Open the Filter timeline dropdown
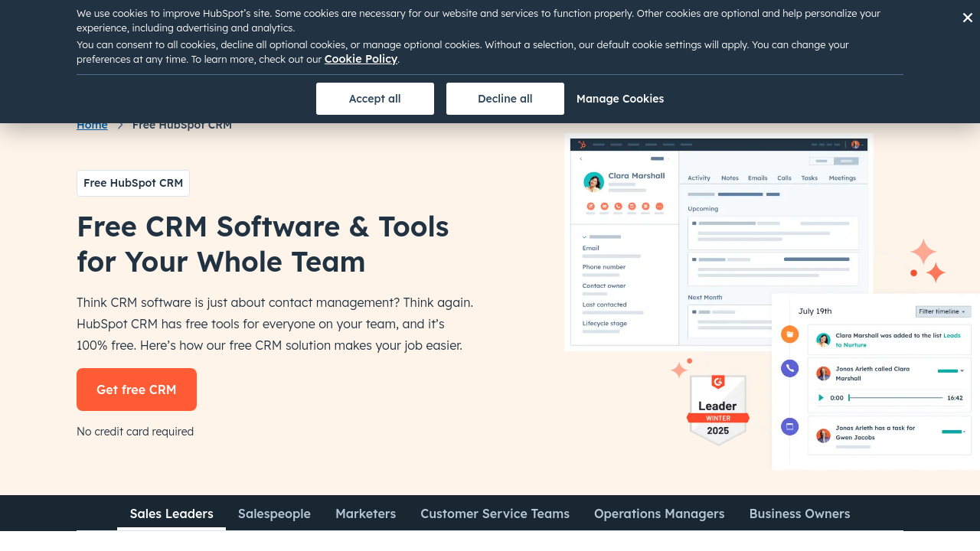Screen dimensions: 980x551 tap(942, 311)
